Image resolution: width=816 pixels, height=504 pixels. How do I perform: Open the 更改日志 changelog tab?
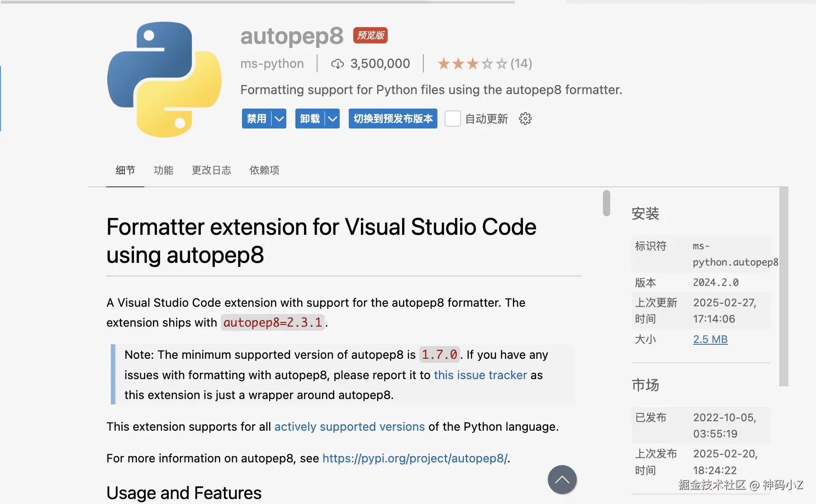[211, 171]
